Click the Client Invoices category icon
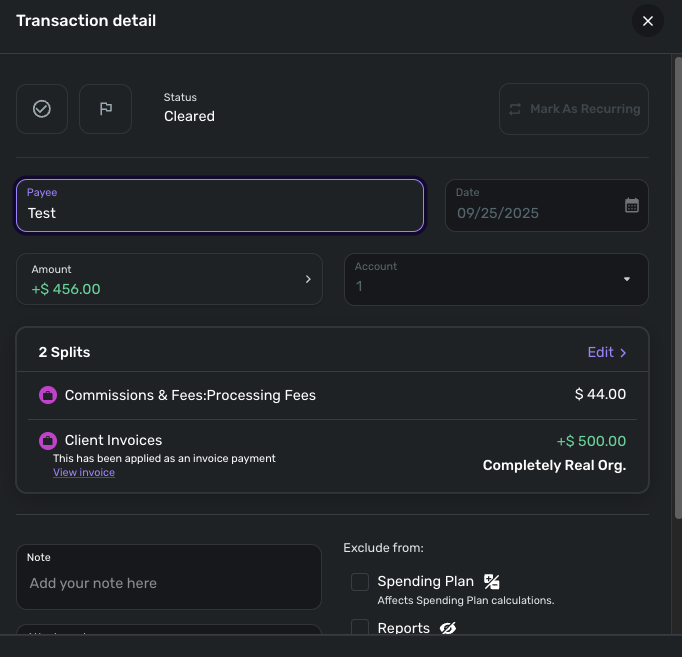The height and width of the screenshot is (657, 682). click(47, 440)
